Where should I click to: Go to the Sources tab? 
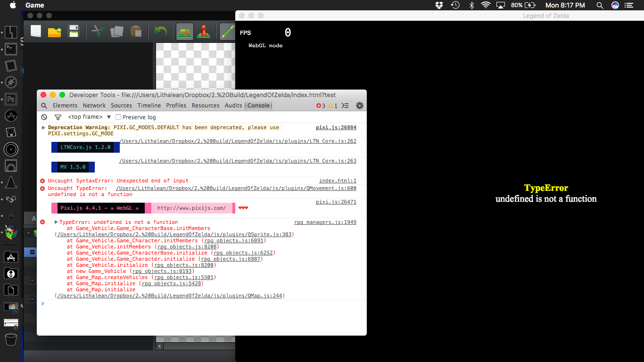click(122, 106)
